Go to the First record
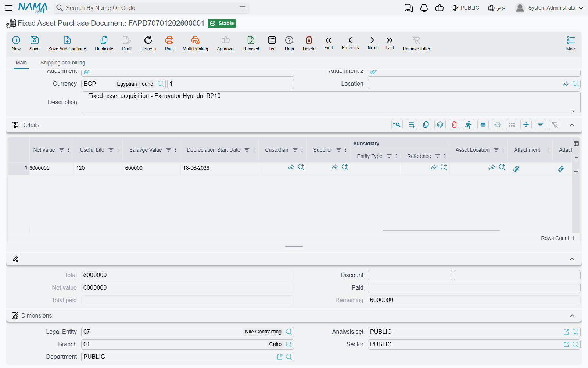The image size is (588, 368). pyautogui.click(x=329, y=43)
